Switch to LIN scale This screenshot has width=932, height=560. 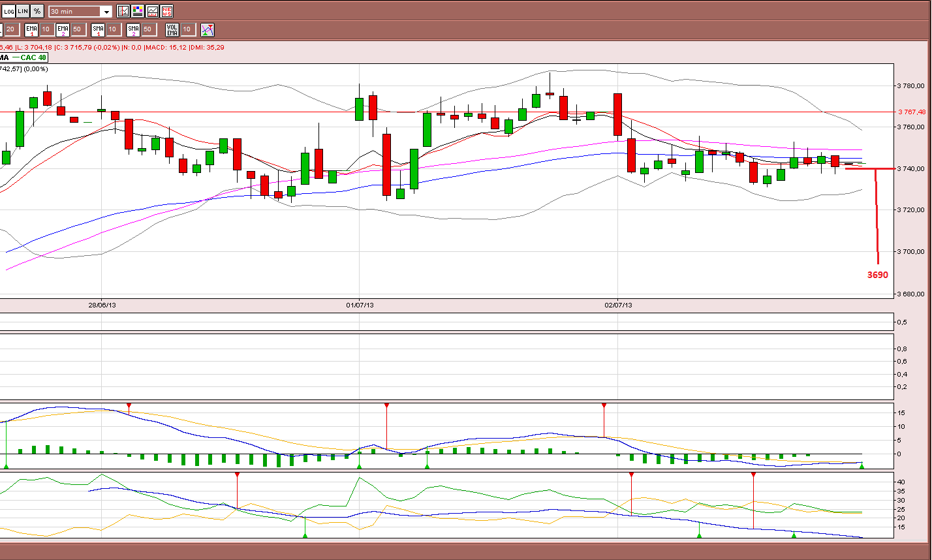[23, 11]
